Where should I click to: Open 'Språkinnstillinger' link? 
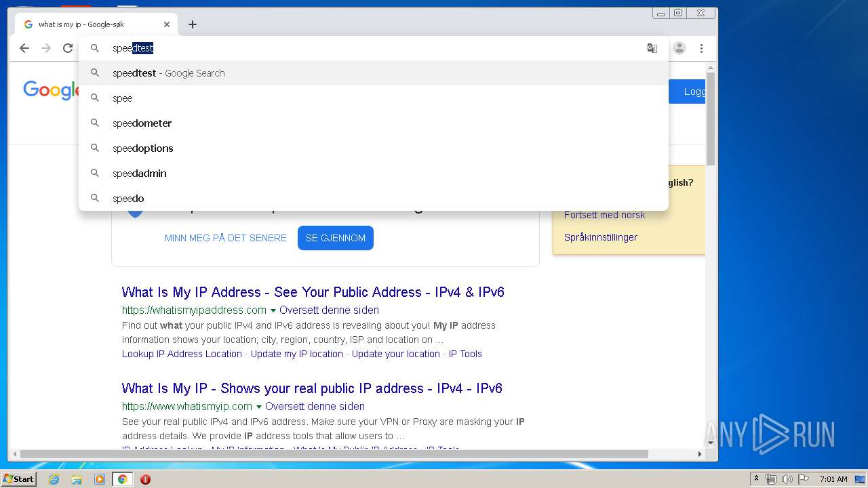coord(601,237)
